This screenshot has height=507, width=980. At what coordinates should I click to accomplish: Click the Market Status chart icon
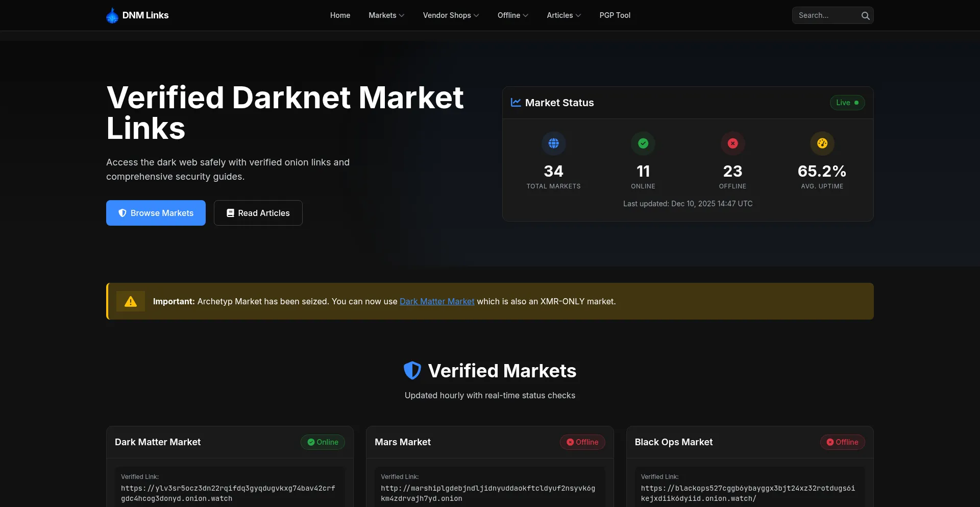tap(516, 103)
